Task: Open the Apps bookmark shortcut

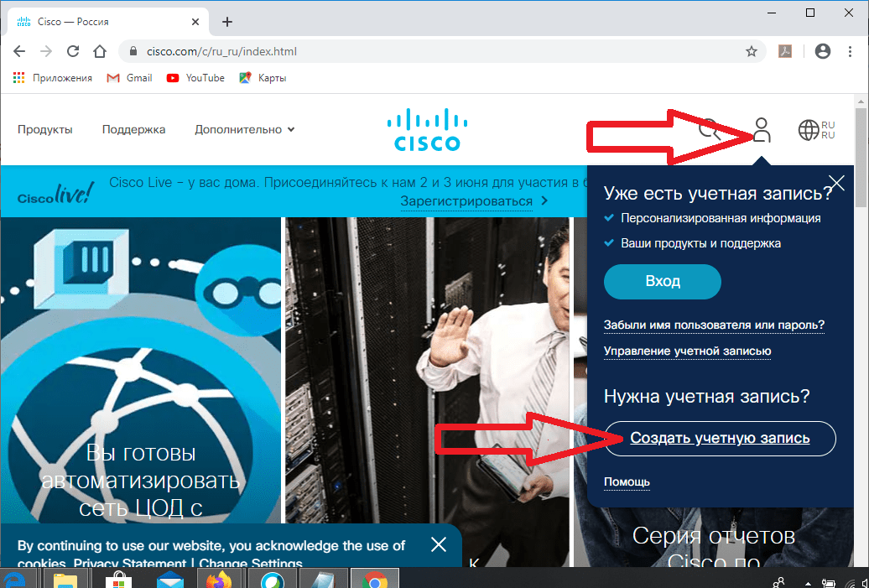Action: (53, 78)
